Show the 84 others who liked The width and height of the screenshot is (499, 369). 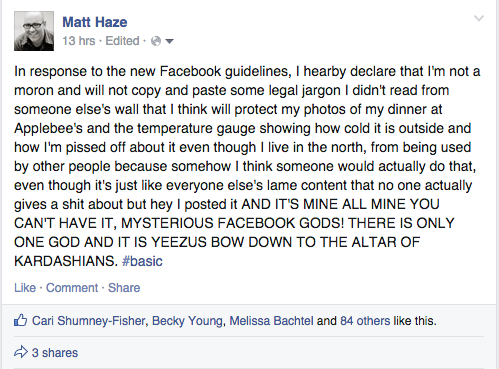pos(365,321)
